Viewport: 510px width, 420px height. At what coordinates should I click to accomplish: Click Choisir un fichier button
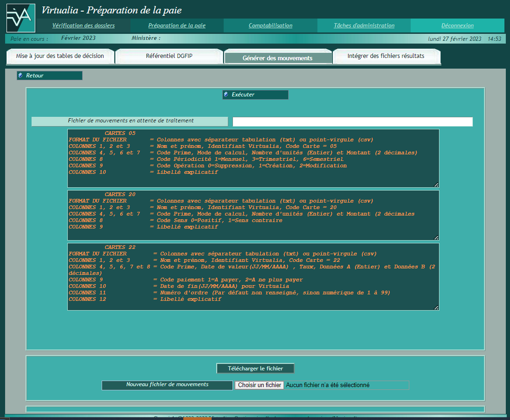coord(259,385)
